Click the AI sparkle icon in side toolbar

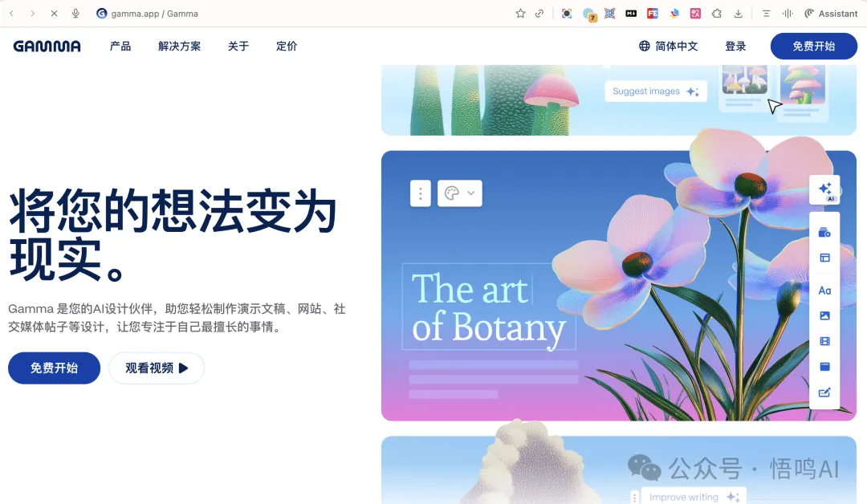[824, 189]
